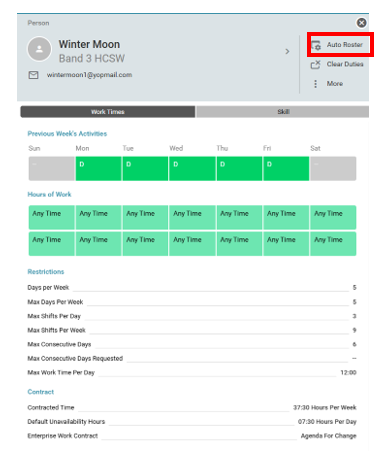Click Winter Moon's avatar picture

click(39, 49)
